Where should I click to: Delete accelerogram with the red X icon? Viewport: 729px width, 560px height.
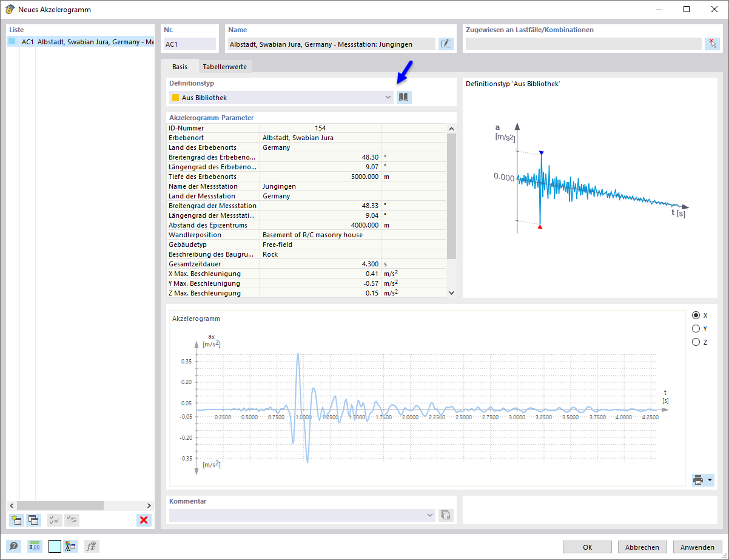coord(144,520)
